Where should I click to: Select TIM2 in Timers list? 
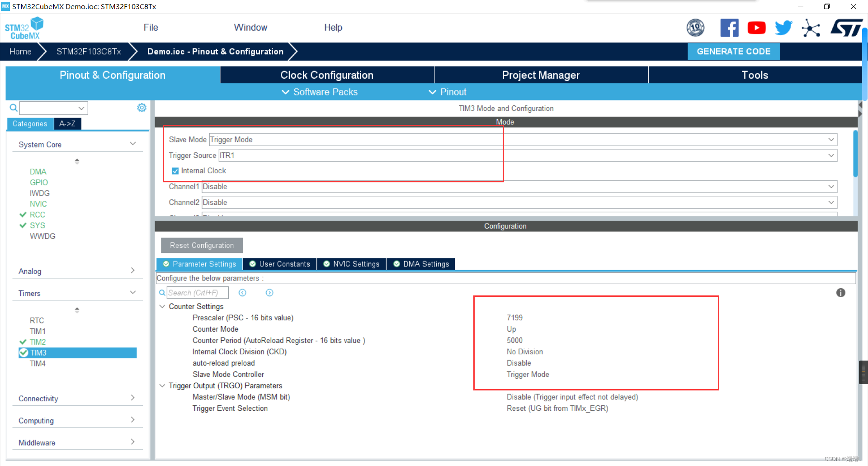coord(38,342)
